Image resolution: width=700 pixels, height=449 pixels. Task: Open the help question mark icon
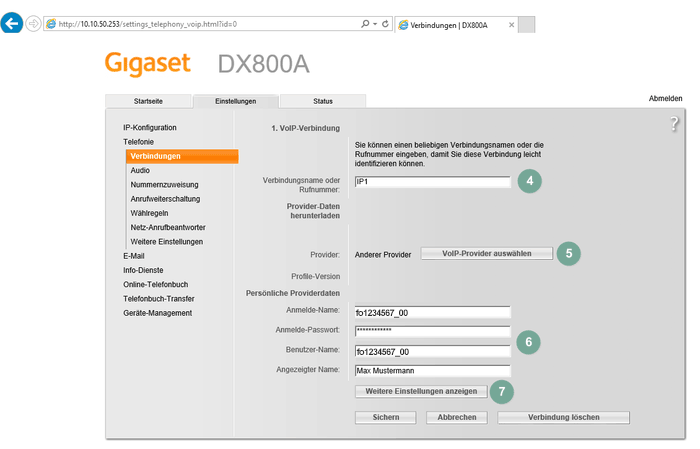tap(675, 124)
